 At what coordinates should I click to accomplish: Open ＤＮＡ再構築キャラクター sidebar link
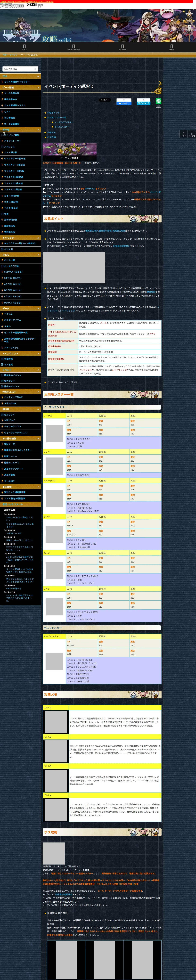[17, 82]
